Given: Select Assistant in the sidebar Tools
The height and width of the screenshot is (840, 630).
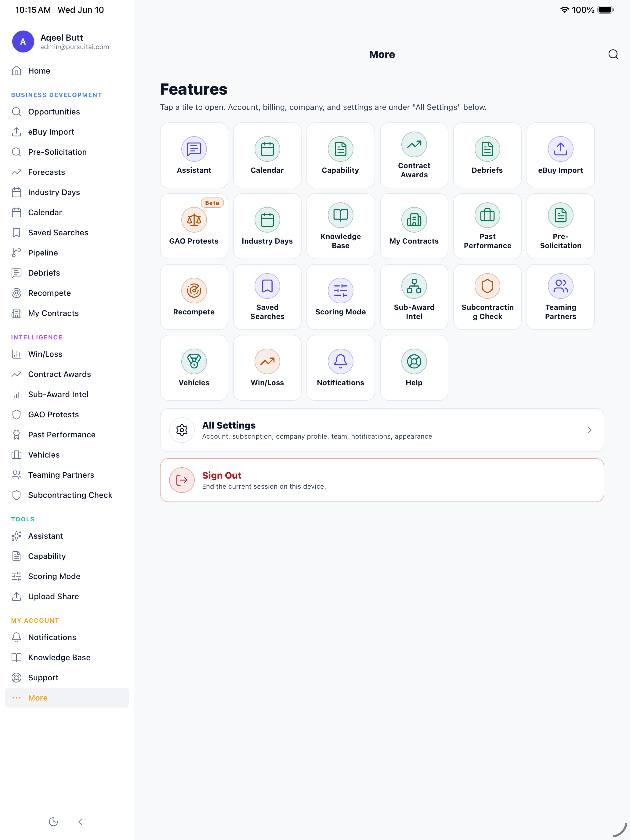Looking at the screenshot, I should coord(67,536).
